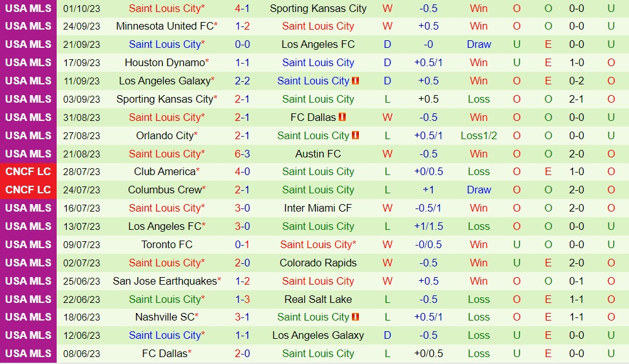Select Real Salt Lake team name
The width and height of the screenshot is (629, 364).
[318, 299]
